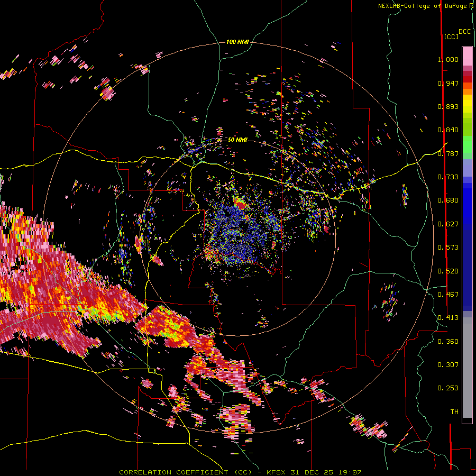This screenshot has width=476, height=476.
Task: Click the 100 NMI range ring label
Action: click(237, 42)
